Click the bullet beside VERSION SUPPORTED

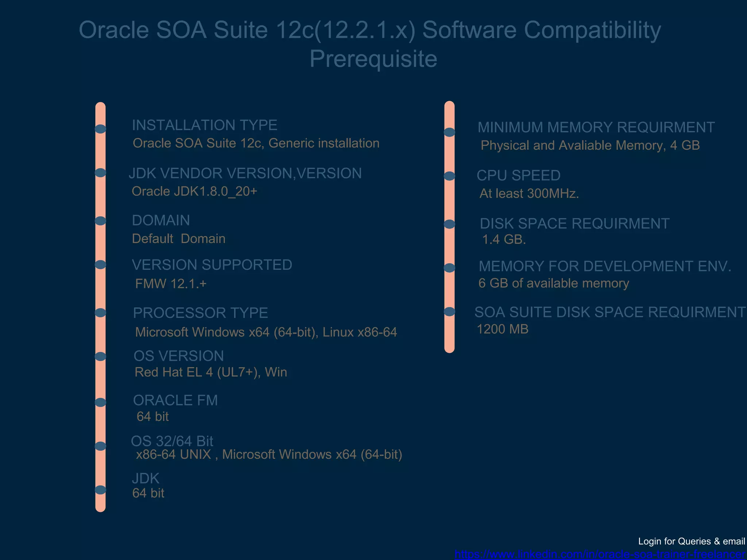pos(100,264)
